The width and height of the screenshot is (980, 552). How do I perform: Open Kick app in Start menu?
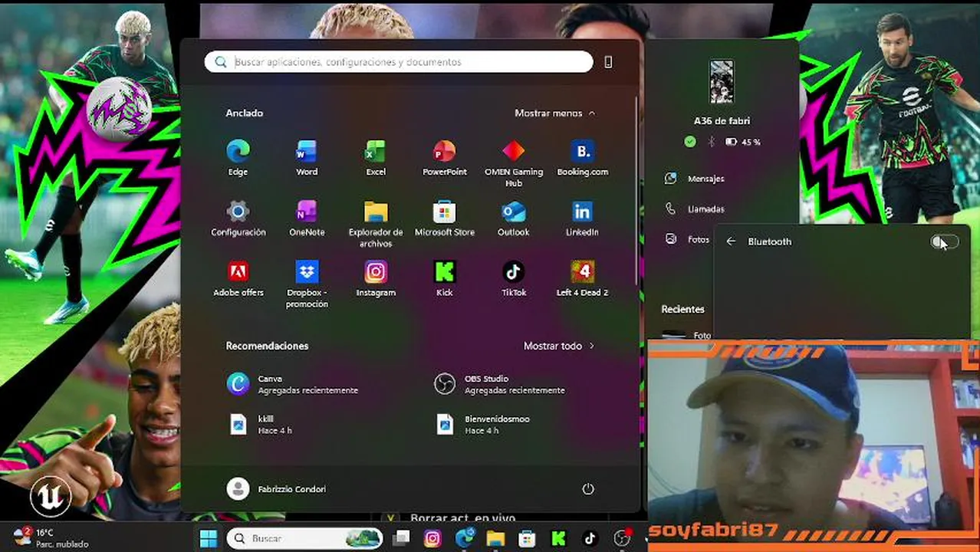tap(445, 279)
